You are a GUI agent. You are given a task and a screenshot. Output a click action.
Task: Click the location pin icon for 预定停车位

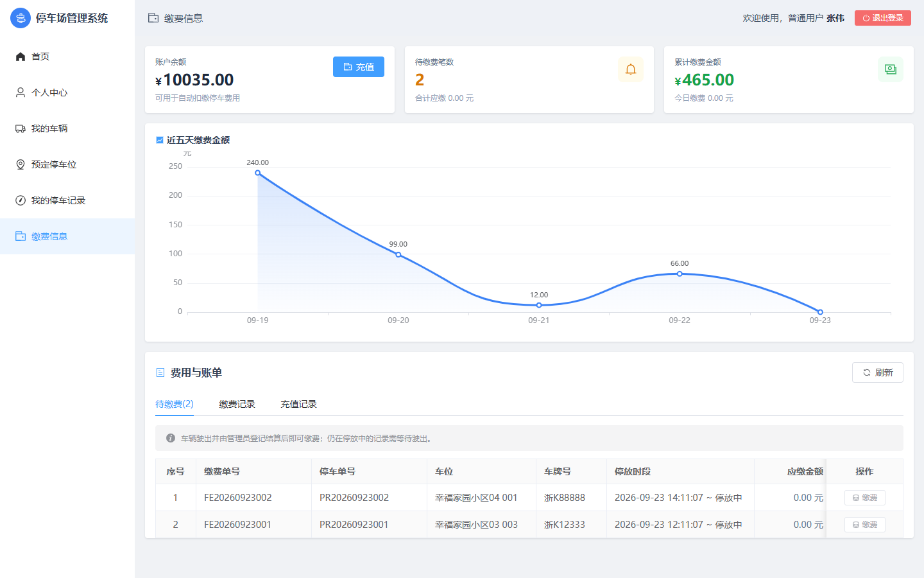[21, 164]
